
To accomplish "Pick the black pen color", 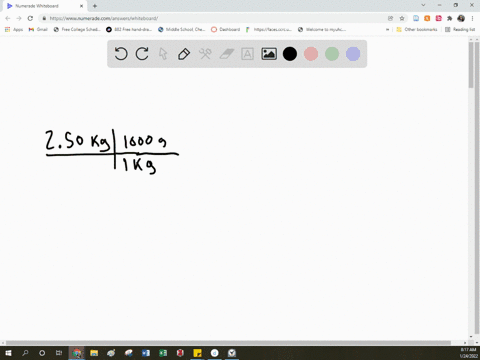I will [x=290, y=54].
